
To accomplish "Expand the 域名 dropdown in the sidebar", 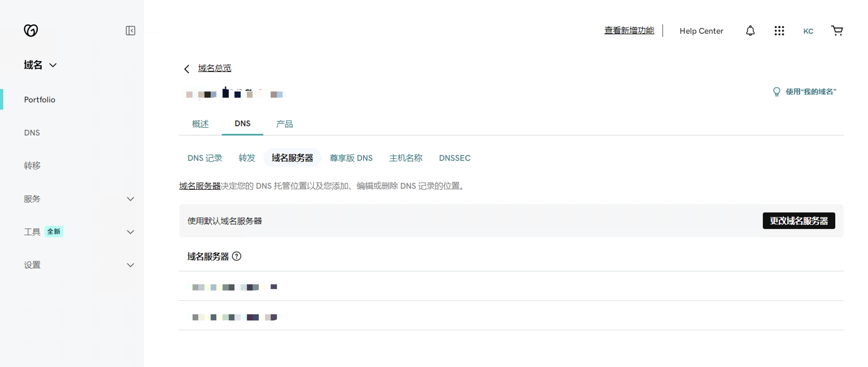I will pyautogui.click(x=40, y=65).
